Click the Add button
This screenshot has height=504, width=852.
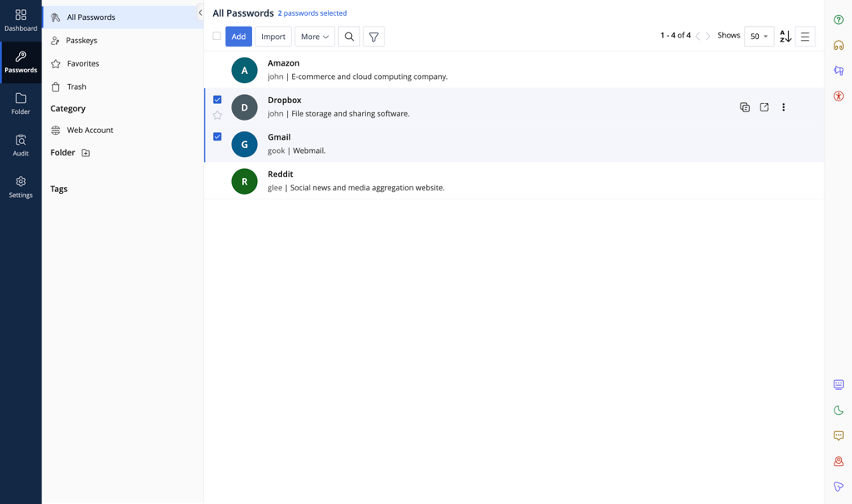pos(239,37)
